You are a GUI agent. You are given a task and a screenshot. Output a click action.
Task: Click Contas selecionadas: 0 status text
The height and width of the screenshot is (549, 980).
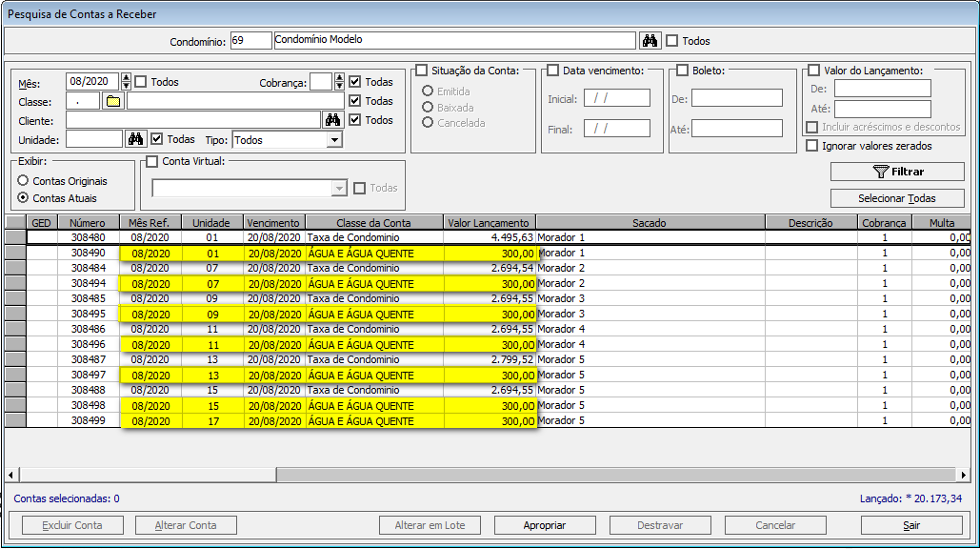67,498
